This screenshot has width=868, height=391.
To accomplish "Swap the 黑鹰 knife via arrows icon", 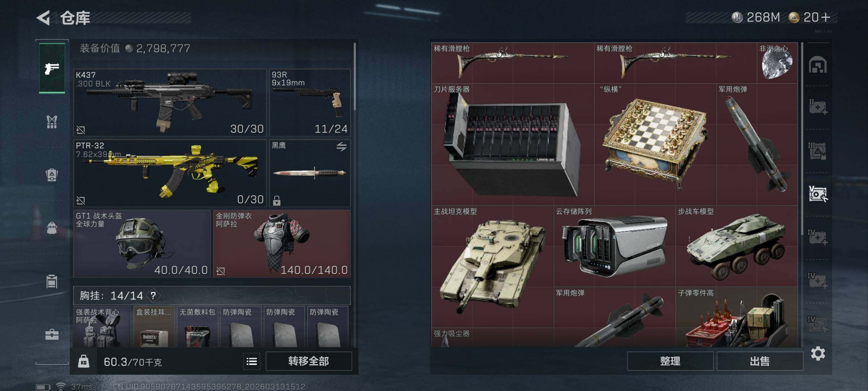I will tap(341, 147).
